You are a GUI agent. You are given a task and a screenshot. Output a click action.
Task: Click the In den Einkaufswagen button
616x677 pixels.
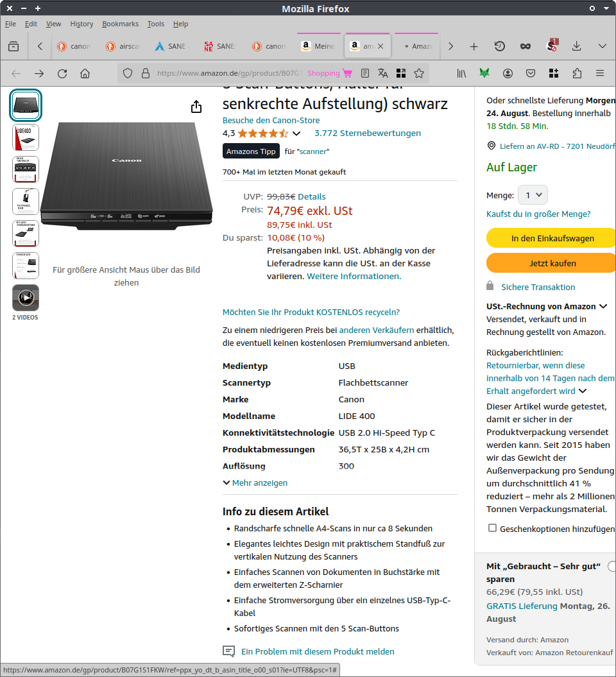552,238
